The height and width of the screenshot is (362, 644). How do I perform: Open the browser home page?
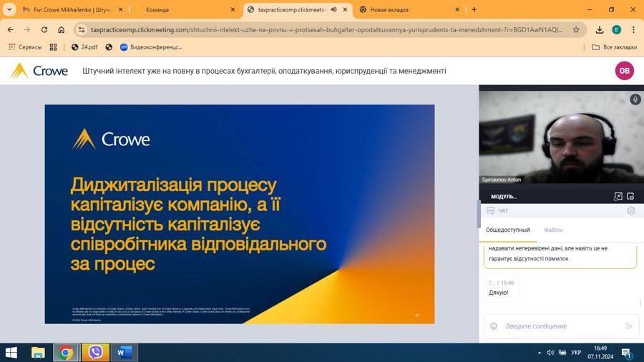point(62,29)
